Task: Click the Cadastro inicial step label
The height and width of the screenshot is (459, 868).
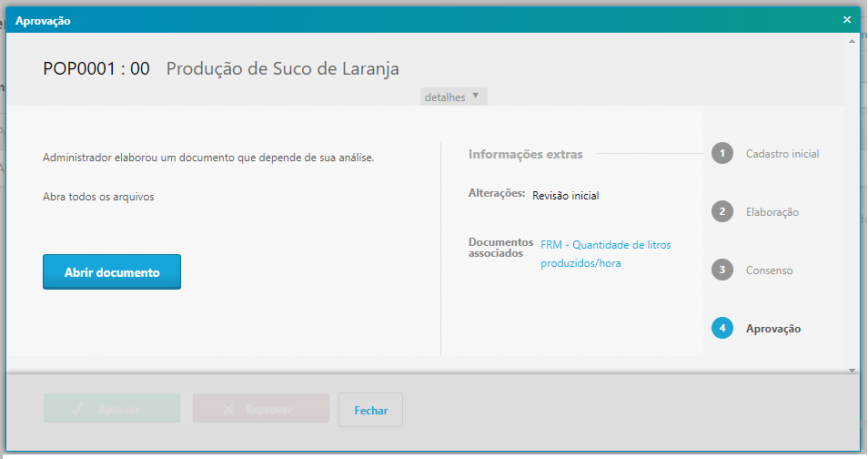Action: coord(782,154)
